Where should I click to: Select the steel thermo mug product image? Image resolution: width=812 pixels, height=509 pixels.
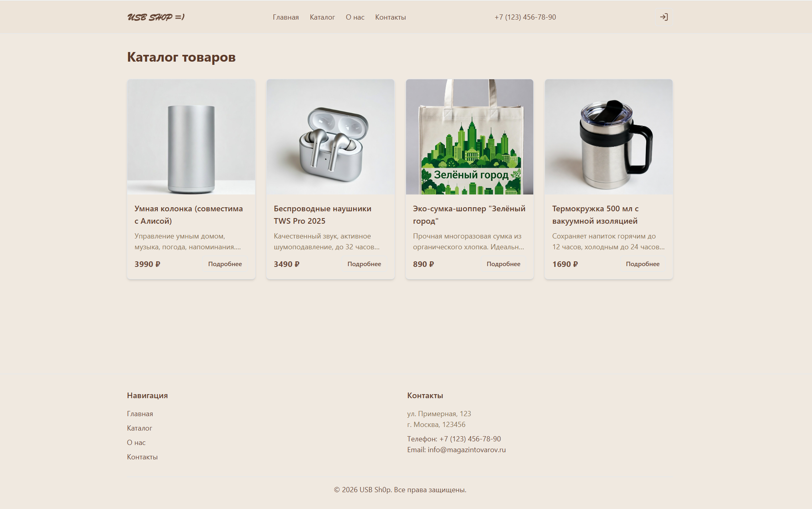point(609,137)
